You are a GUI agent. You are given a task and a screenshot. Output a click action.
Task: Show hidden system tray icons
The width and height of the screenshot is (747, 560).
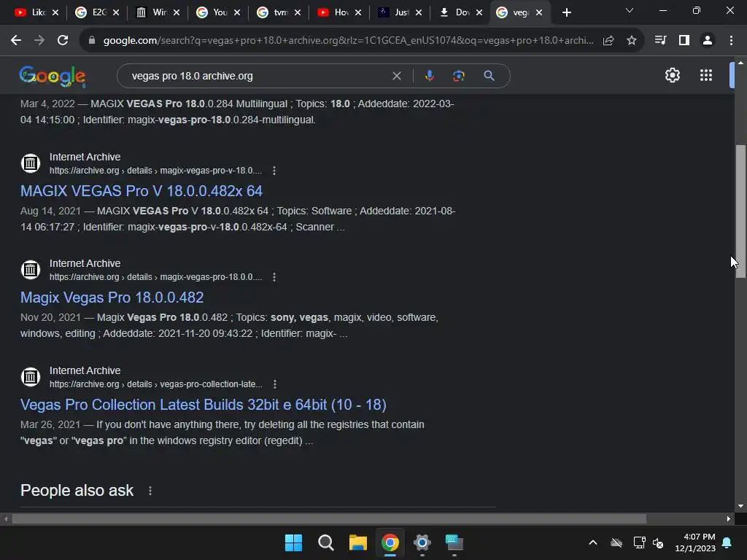click(593, 542)
